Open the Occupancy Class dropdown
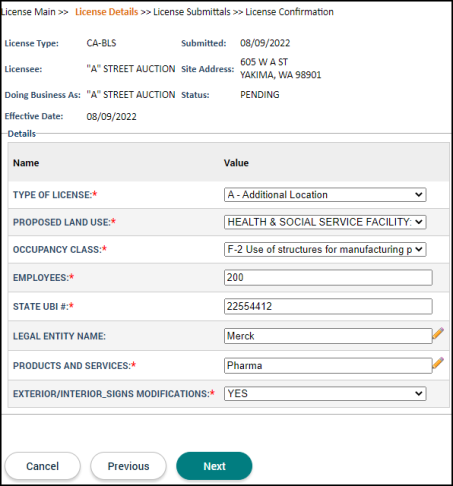 pos(325,249)
